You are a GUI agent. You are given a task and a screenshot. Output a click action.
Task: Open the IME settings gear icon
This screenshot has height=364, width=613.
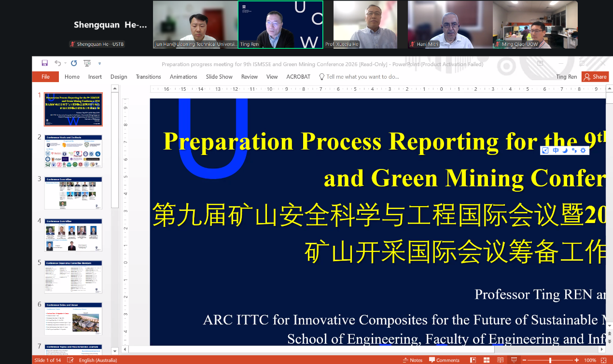(x=583, y=151)
